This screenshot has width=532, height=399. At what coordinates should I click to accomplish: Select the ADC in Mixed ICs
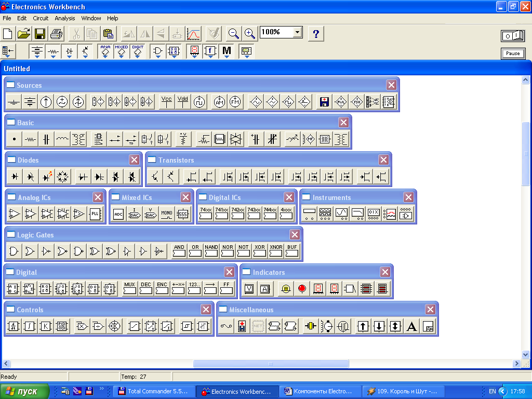click(x=118, y=214)
